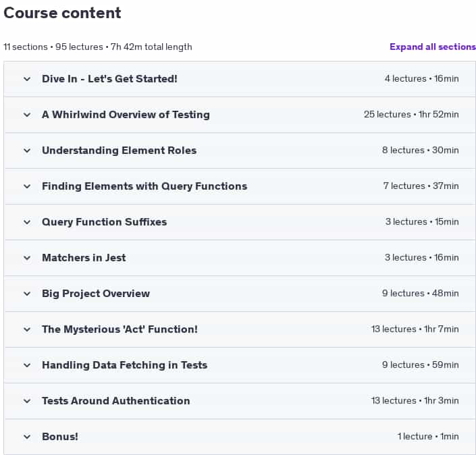This screenshot has width=476, height=455.
Task: Select Handling Data Fetching in Tests title
Action: [125, 365]
